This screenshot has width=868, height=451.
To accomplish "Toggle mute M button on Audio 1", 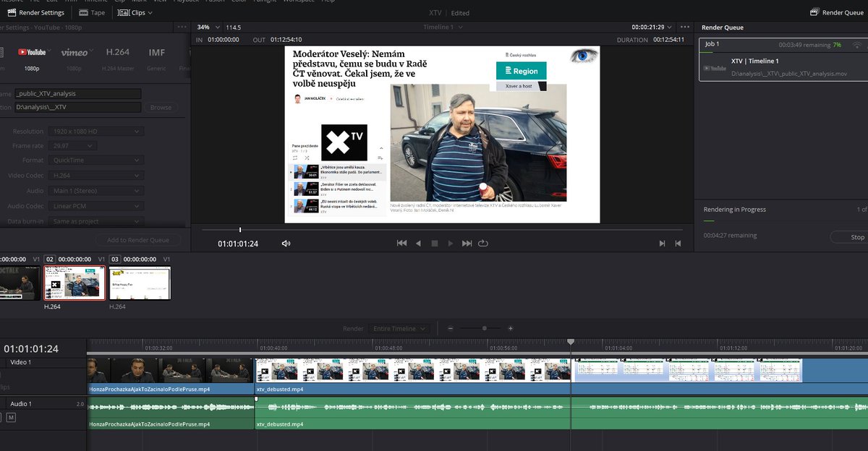I will [12, 417].
